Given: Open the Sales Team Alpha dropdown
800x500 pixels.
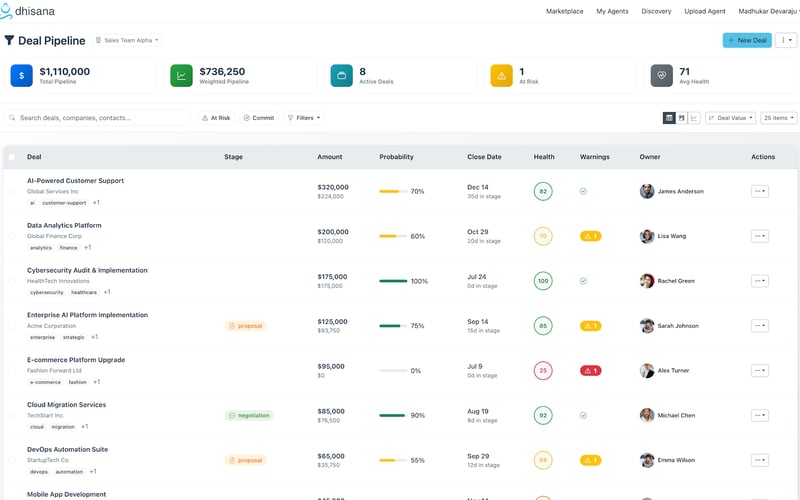Looking at the screenshot, I should click(127, 40).
